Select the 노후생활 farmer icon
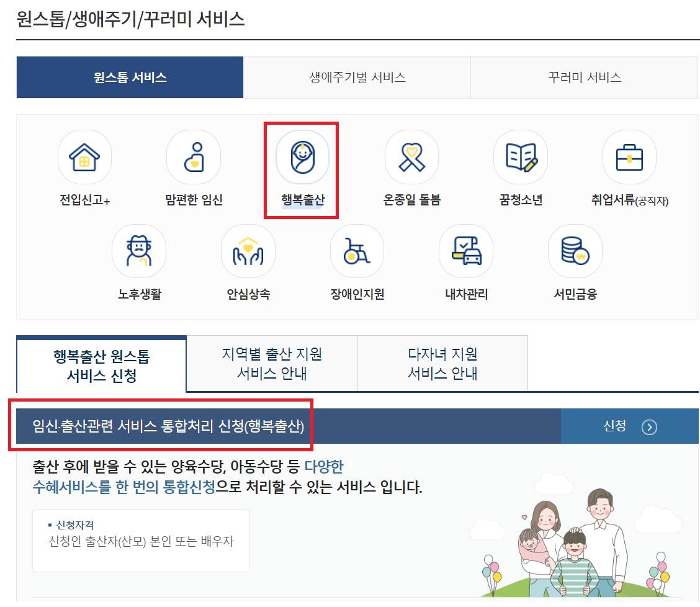The image size is (700, 607). [139, 251]
